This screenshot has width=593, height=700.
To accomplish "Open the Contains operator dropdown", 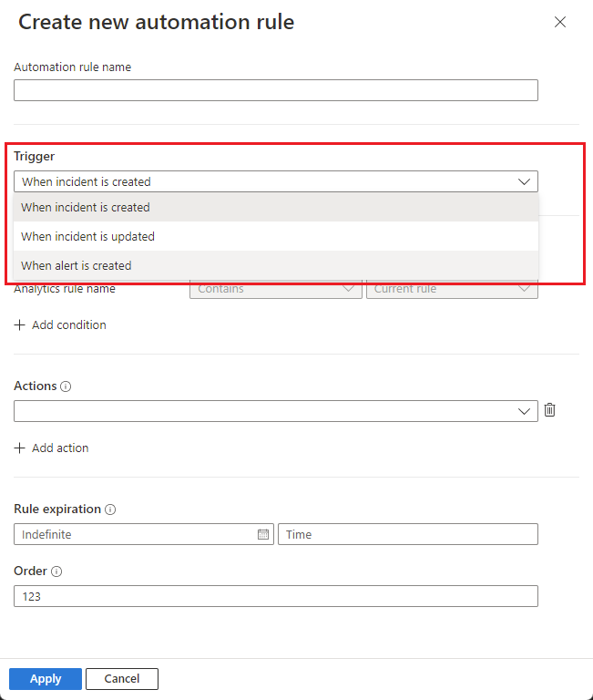I will [276, 289].
